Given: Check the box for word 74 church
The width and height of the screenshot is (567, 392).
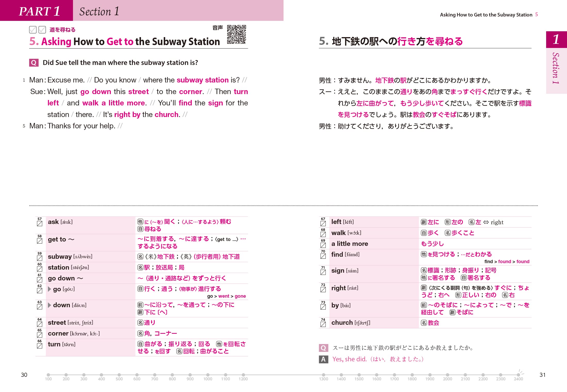Looking at the screenshot, I should pyautogui.click(x=323, y=324).
